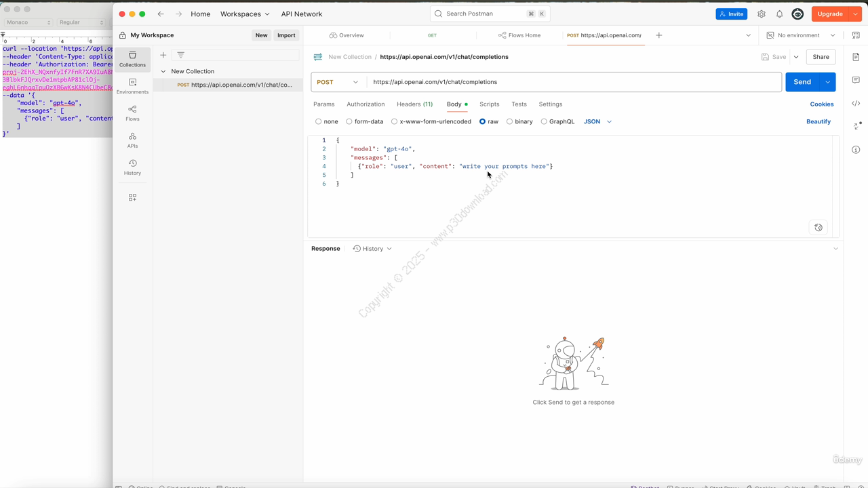The width and height of the screenshot is (868, 488).
Task: Open the Workspaces dropdown
Action: click(x=245, y=14)
